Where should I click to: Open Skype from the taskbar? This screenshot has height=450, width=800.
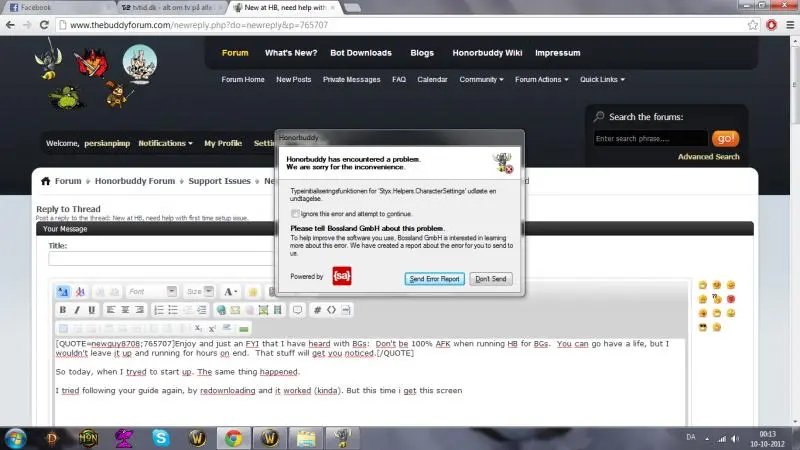[x=161, y=438]
